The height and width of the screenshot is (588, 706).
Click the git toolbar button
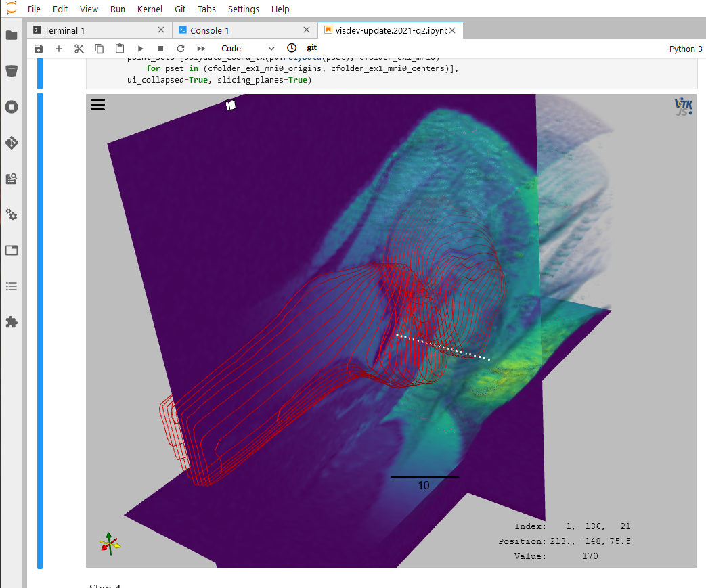[311, 48]
